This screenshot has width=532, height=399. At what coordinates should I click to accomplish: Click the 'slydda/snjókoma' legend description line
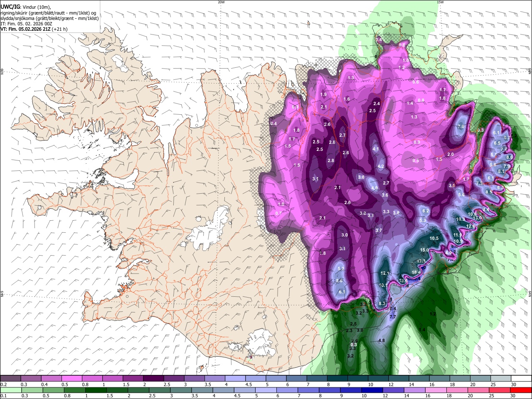coord(49,18)
